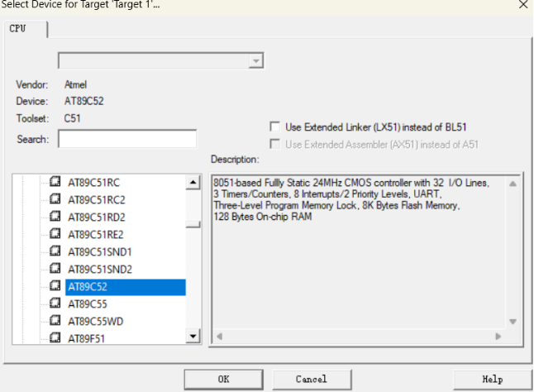Click the Search input field
534x392 pixels.
coord(126,139)
